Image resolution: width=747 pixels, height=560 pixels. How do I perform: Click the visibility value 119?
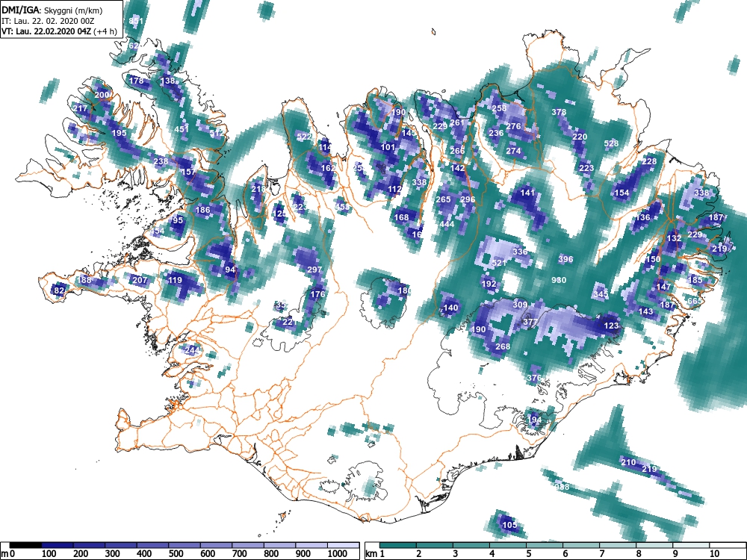coord(175,280)
